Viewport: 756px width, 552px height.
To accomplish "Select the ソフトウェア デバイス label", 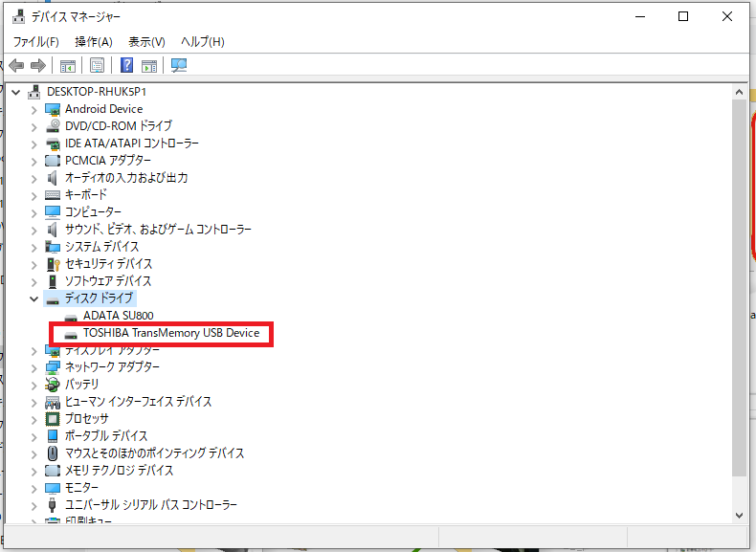I will pyautogui.click(x=108, y=281).
